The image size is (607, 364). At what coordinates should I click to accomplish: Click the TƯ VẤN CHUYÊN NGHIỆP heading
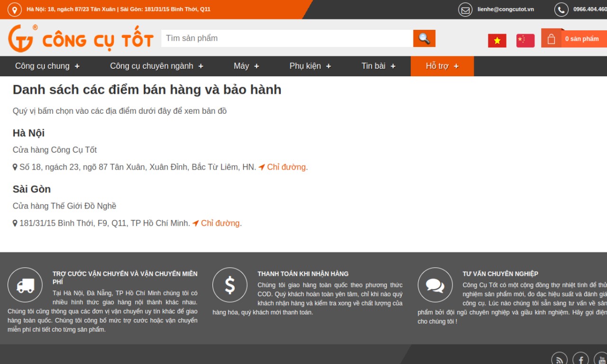[x=500, y=274]
